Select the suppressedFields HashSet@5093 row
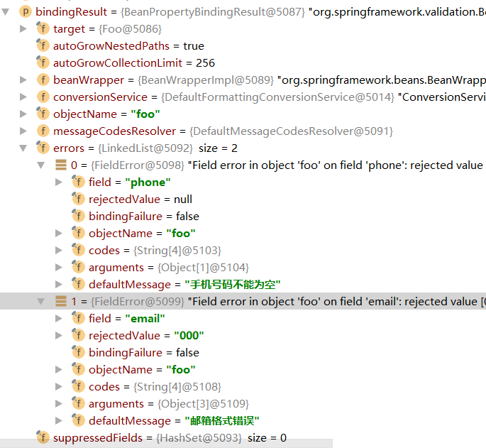 point(243,438)
